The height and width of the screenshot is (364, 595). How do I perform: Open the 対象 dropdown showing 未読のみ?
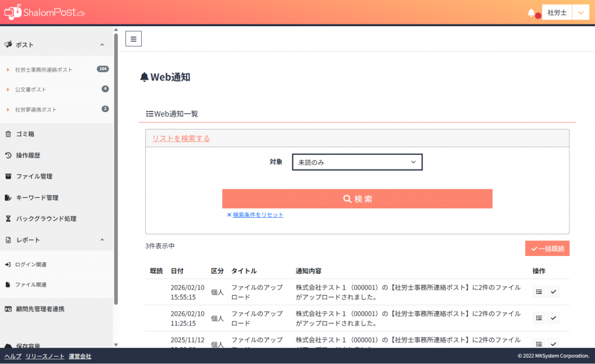(x=357, y=163)
